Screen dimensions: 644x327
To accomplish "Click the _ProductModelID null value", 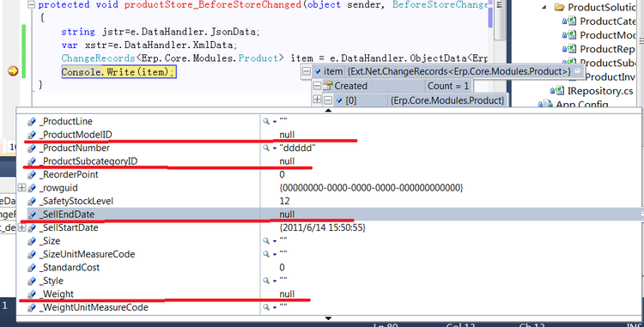I will tap(287, 135).
